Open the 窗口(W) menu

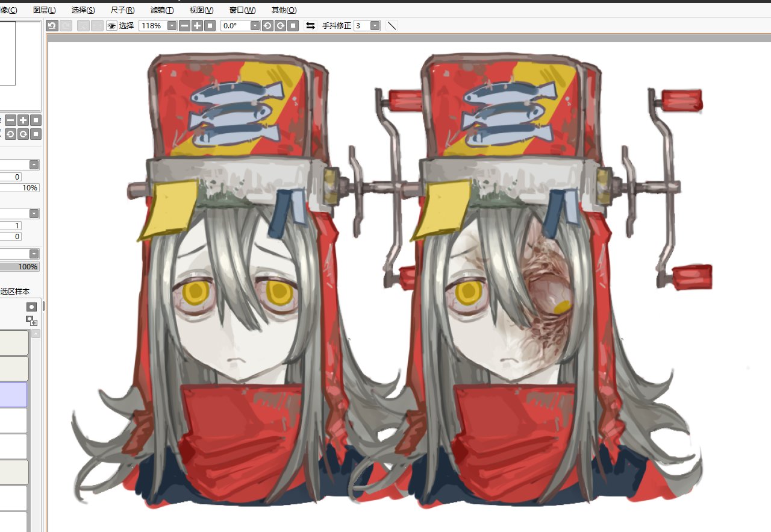pyautogui.click(x=242, y=10)
